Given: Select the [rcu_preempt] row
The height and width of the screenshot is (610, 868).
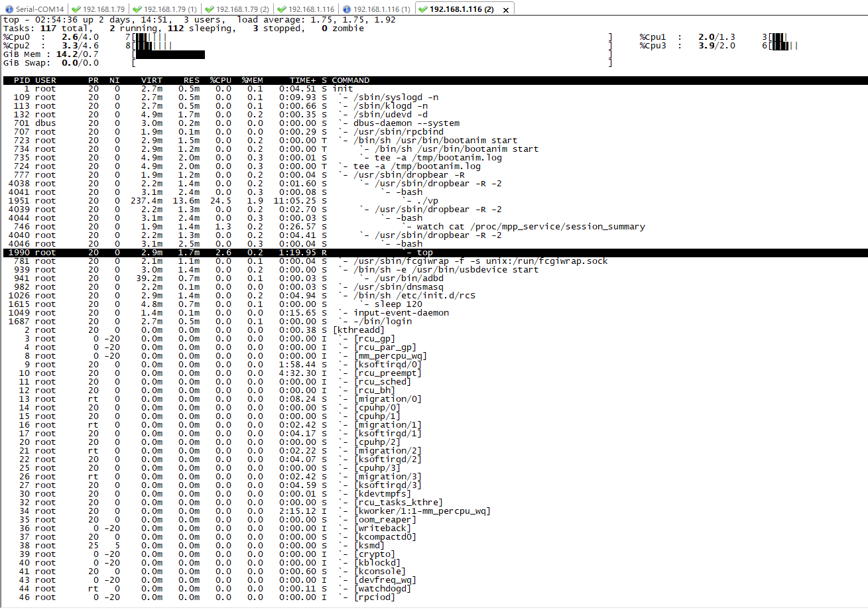Looking at the screenshot, I should tap(434, 373).
